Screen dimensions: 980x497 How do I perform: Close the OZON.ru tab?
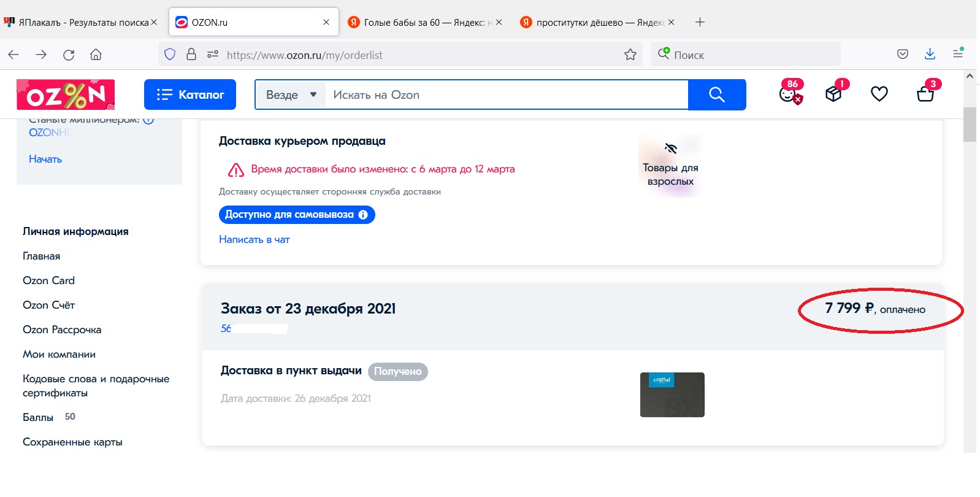click(326, 22)
